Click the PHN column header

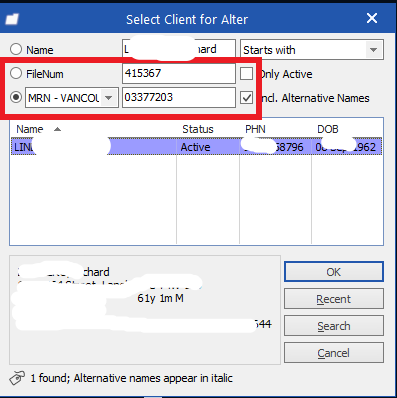255,129
